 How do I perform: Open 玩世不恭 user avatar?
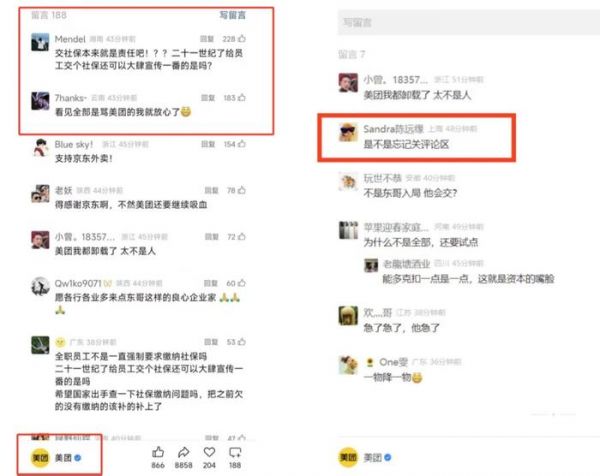click(348, 181)
